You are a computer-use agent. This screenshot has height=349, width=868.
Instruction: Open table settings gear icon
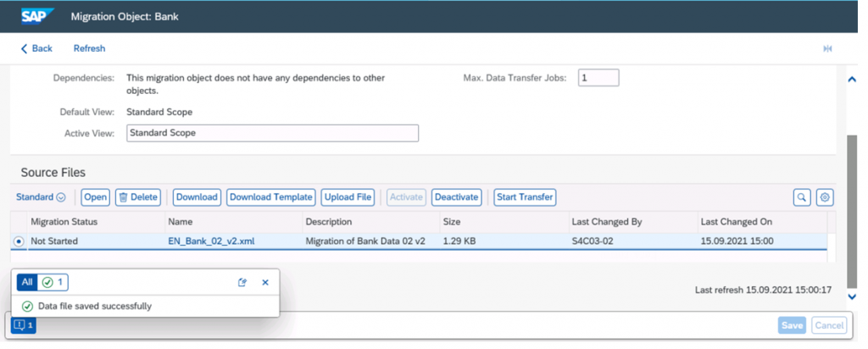(x=825, y=197)
